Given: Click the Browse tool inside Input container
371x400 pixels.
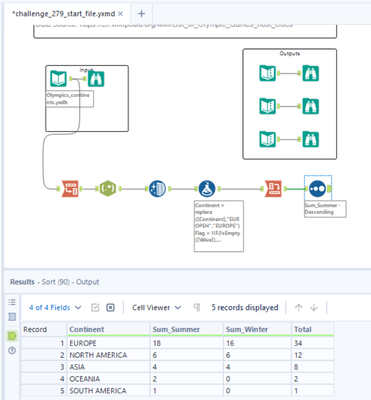Looking at the screenshot, I should pyautogui.click(x=96, y=79).
